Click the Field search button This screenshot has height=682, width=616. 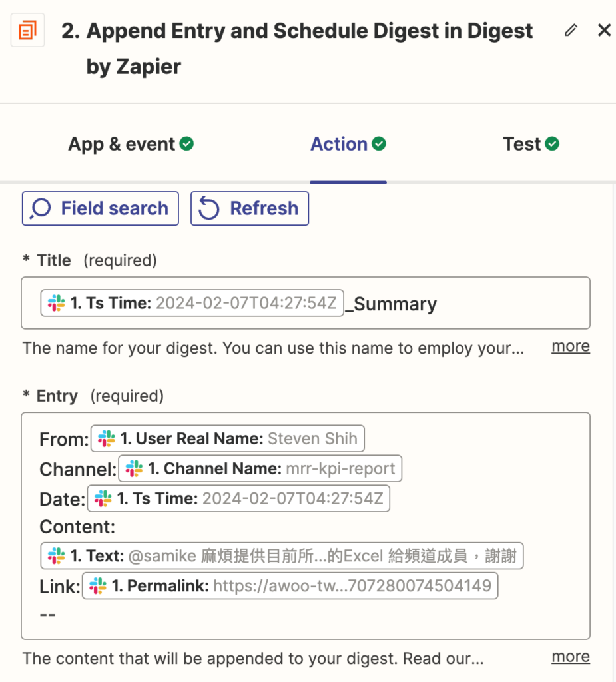point(100,208)
